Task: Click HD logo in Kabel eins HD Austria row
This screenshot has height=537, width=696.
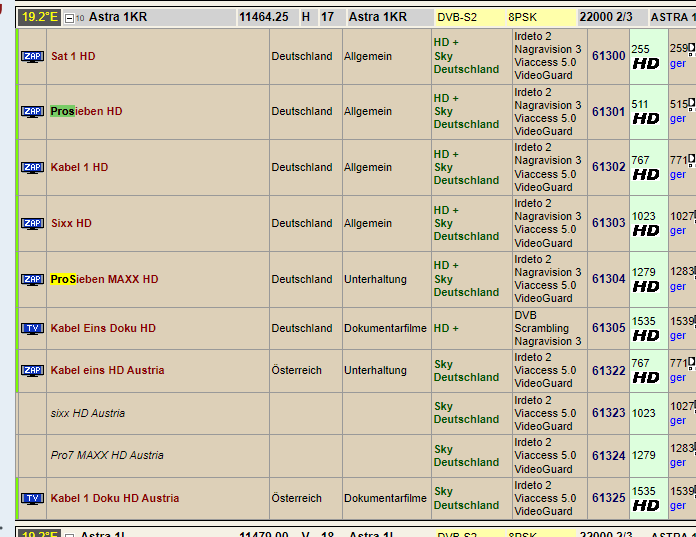Action: [646, 378]
